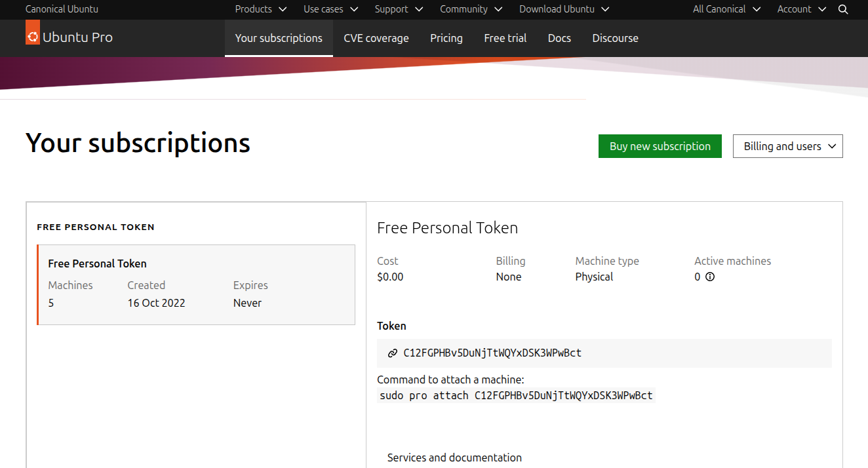Expand the Billing and users dropdown
This screenshot has width=868, height=468.
click(787, 146)
